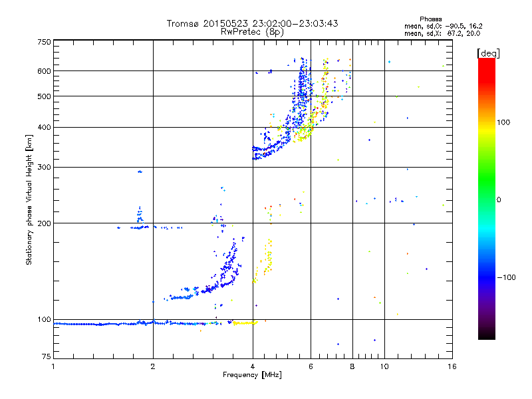Click the "Stationary phase Virtual Height [km]" axis title
Viewport: 532px width, 399px height.
(x=29, y=199)
